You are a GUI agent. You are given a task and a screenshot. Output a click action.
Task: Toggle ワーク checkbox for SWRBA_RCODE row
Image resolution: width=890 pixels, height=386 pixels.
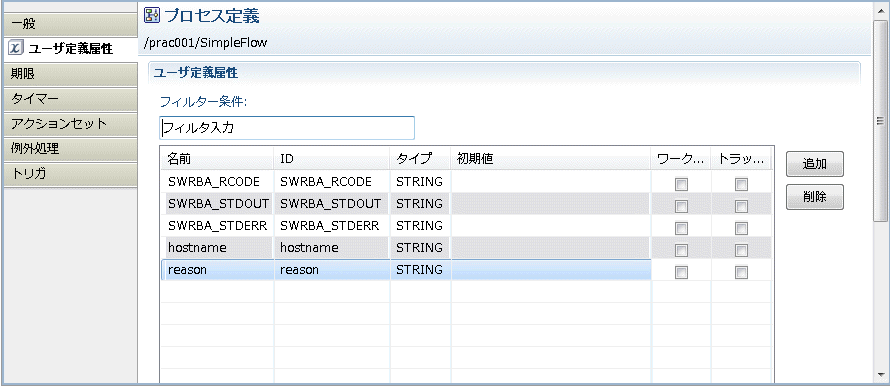[681, 184]
